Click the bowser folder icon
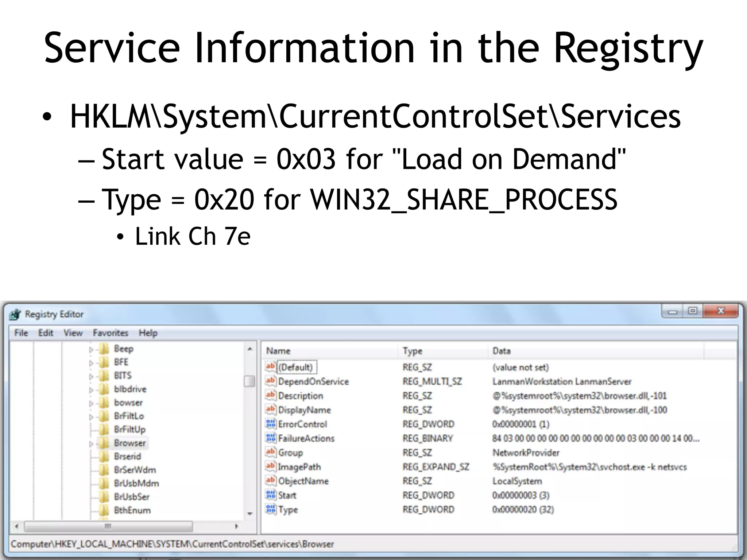Image resolution: width=747 pixels, height=560 pixels. 104,403
